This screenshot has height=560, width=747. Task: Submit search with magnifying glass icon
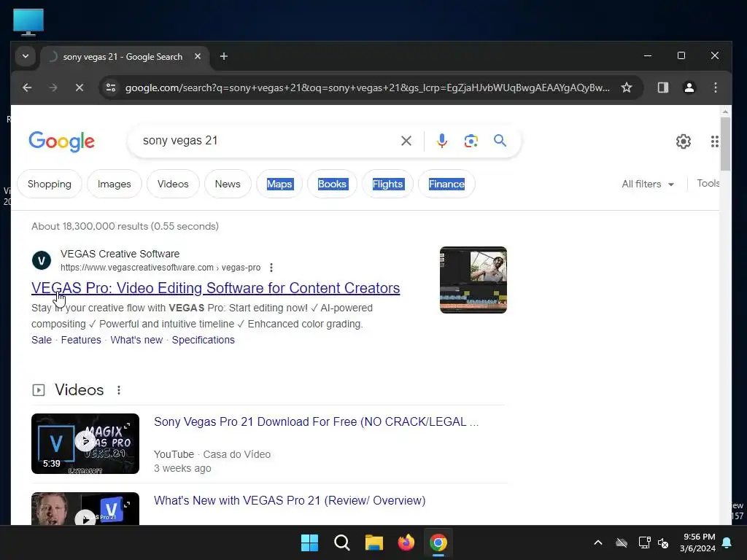click(500, 141)
